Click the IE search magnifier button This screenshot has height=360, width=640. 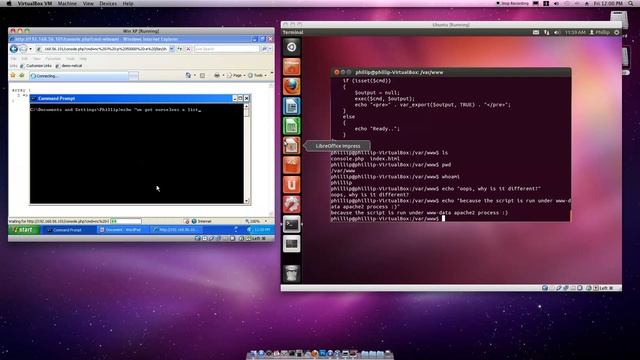[264, 49]
